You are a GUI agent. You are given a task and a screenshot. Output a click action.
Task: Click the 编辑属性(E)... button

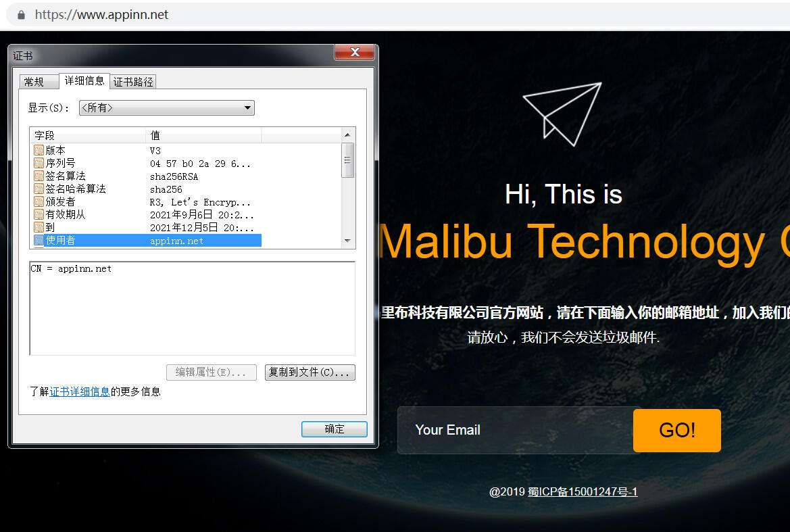[x=211, y=372]
